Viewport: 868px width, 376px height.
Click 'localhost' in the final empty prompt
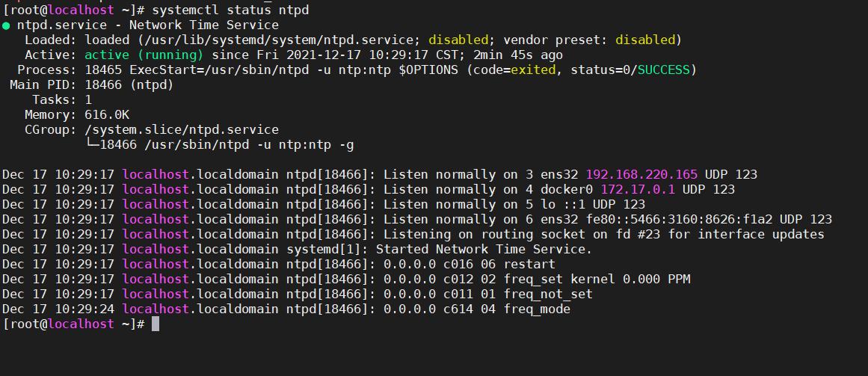(x=81, y=324)
